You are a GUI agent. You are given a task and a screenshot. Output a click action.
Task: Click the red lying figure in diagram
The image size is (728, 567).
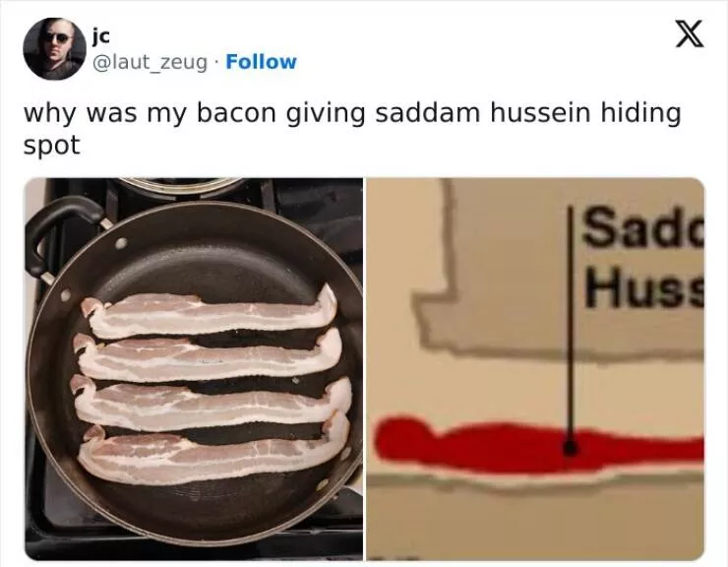538,445
